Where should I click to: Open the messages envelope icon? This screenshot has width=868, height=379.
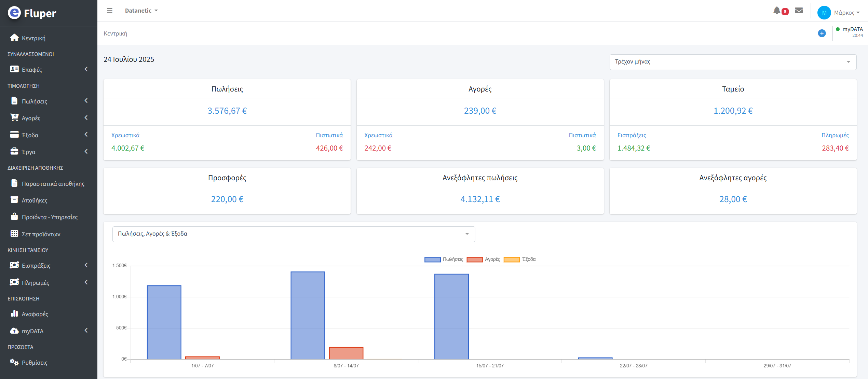pyautogui.click(x=799, y=11)
